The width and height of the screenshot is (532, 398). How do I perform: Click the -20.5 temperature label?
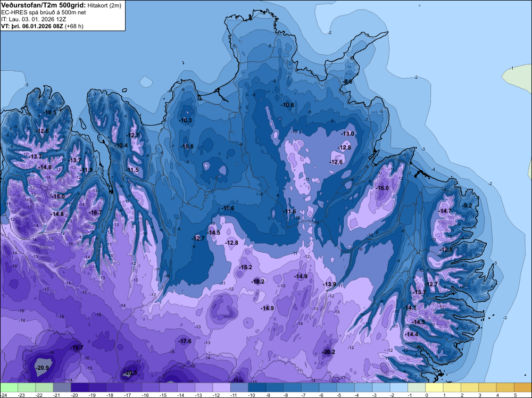coord(130,372)
